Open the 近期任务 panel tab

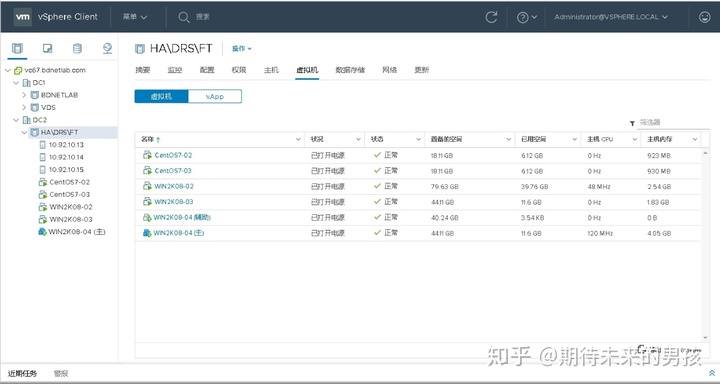(x=22, y=374)
